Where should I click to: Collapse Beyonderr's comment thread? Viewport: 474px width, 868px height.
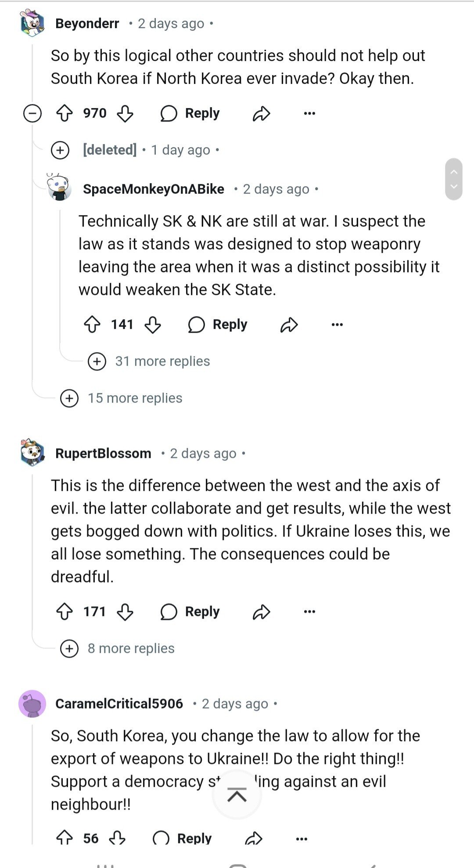[32, 113]
